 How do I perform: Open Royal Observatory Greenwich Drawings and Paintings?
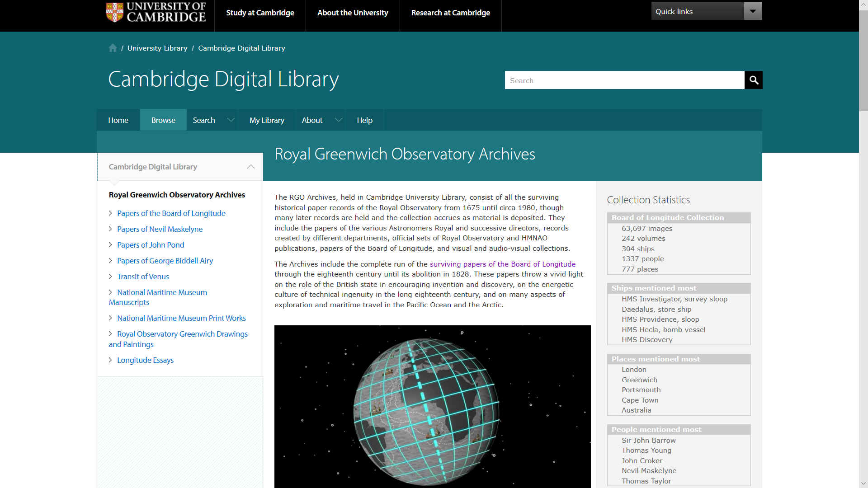pyautogui.click(x=178, y=339)
